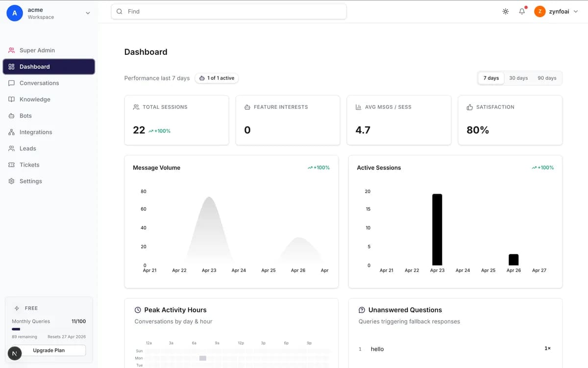Open the Super Admin page

(49, 50)
